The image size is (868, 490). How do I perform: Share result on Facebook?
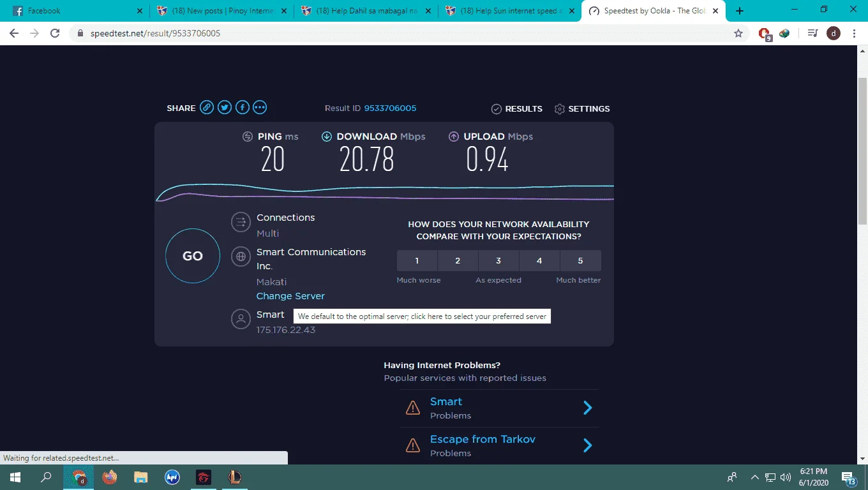pyautogui.click(x=243, y=108)
